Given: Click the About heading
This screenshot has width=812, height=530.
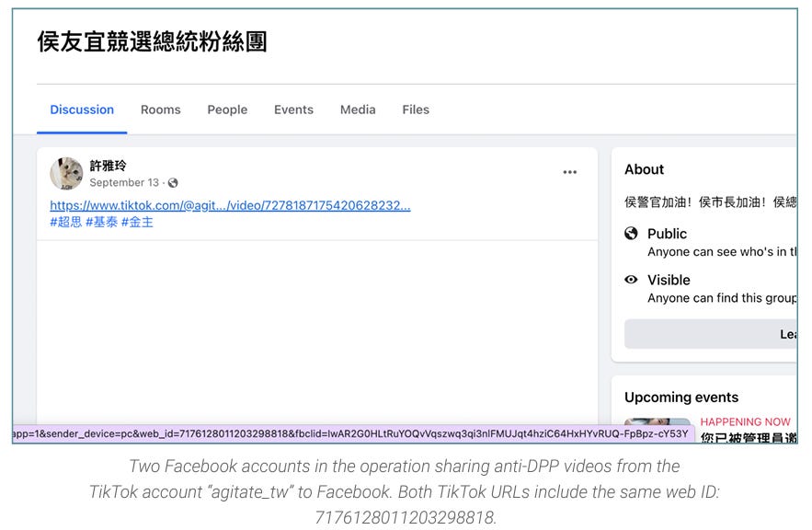Looking at the screenshot, I should point(645,169).
